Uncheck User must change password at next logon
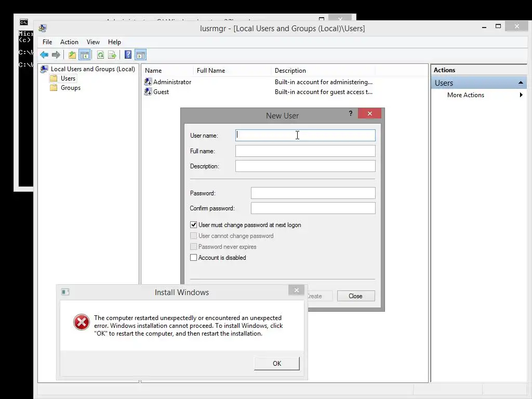 click(193, 224)
